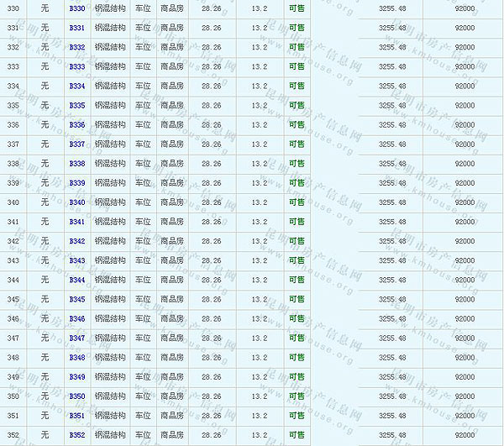Open the B344 unit link
504x446 pixels.
click(77, 280)
